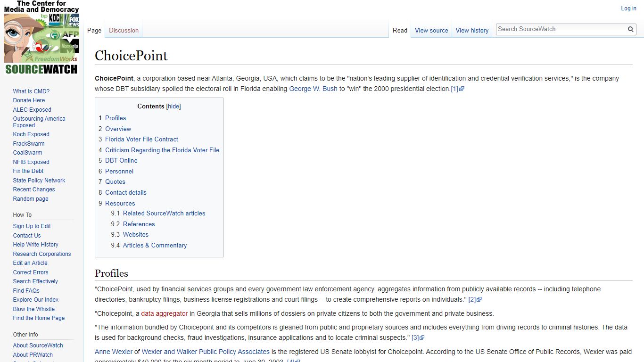Viewport: 644px width, 362px height.
Task: Click Blow the Whistle link
Action: (x=34, y=309)
